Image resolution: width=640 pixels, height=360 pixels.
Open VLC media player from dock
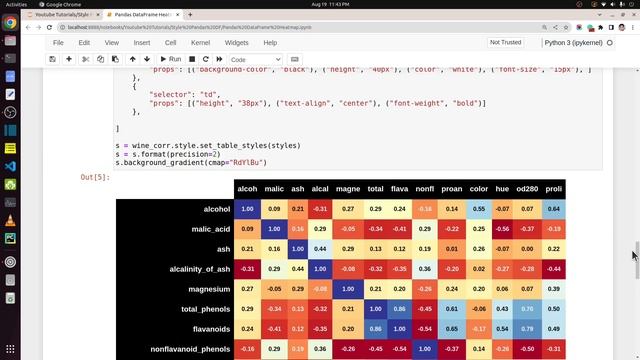click(10, 220)
